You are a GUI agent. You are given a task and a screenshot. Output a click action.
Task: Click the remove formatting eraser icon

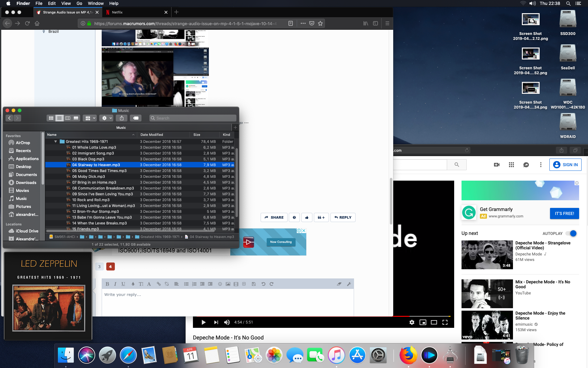point(339,284)
